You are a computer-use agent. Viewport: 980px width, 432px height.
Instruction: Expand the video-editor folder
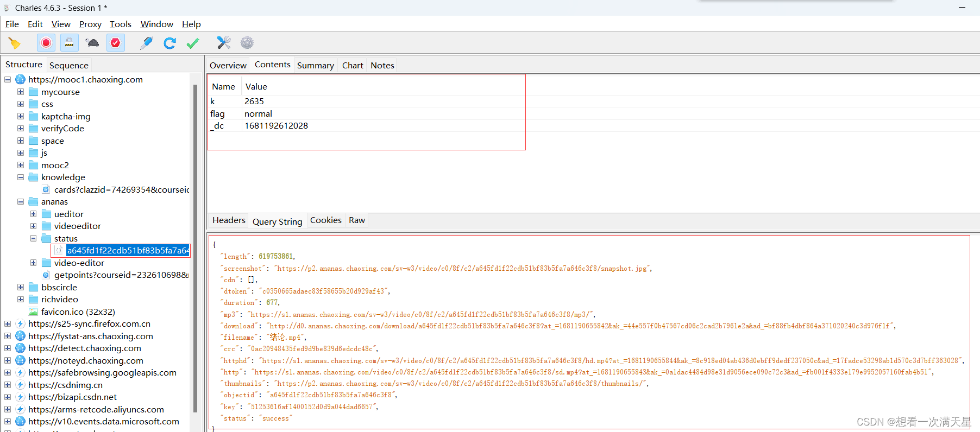pyautogui.click(x=34, y=263)
